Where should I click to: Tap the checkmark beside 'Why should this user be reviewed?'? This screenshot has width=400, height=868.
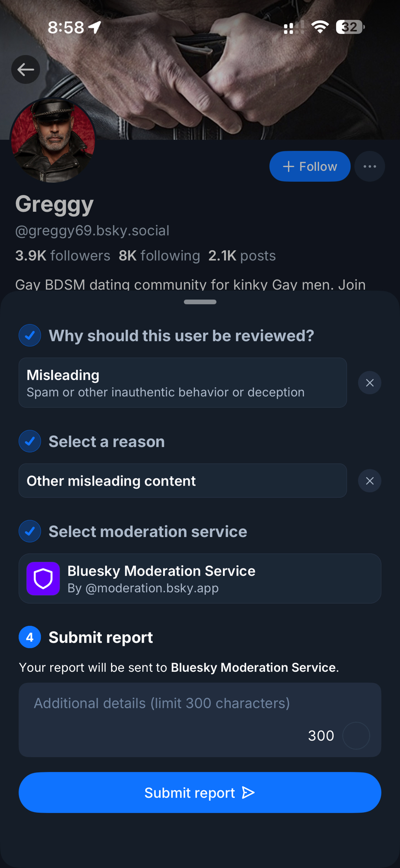30,335
